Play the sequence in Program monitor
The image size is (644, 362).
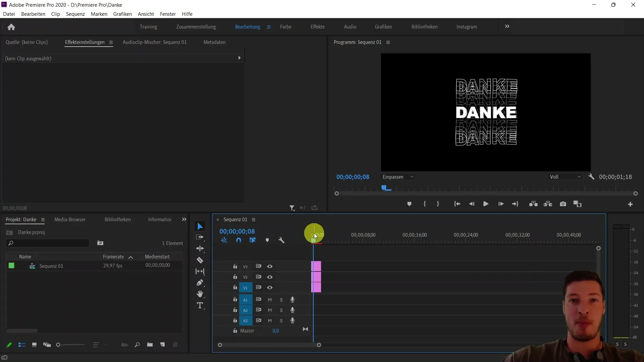click(486, 204)
